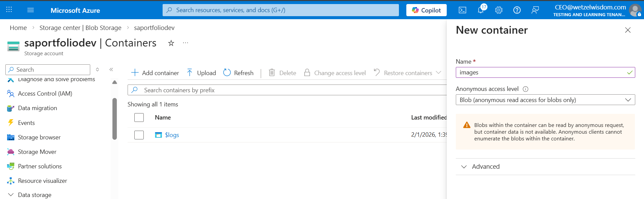This screenshot has height=199, width=644.
Task: Collapse the left navigation with double chevron
Action: coord(111,70)
